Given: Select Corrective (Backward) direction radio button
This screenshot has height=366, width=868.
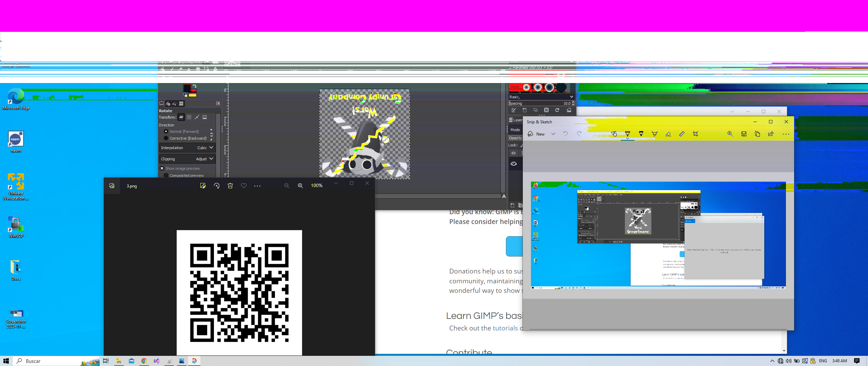Looking at the screenshot, I should pyautogui.click(x=166, y=138).
